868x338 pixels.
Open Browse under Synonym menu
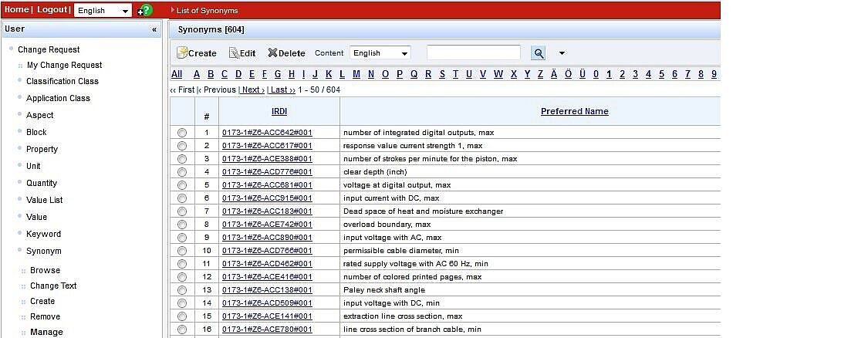[x=45, y=271]
